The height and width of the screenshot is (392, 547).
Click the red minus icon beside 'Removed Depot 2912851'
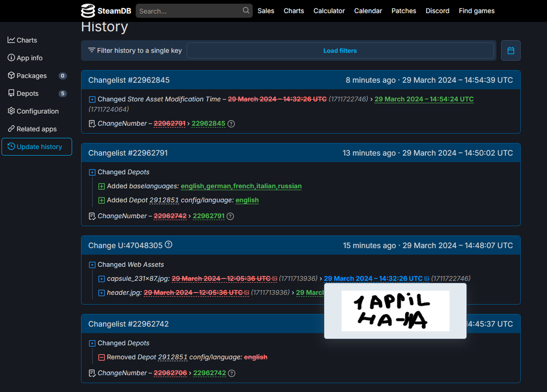(x=102, y=357)
